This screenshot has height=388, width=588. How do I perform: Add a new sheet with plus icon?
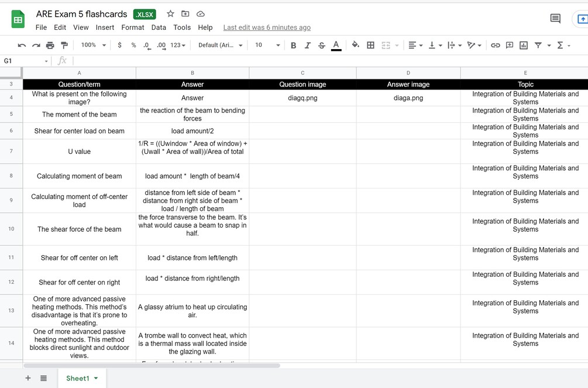pyautogui.click(x=27, y=378)
